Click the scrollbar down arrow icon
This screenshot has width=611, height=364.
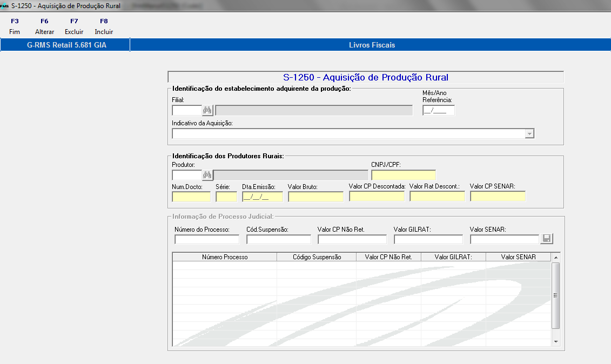(555, 341)
